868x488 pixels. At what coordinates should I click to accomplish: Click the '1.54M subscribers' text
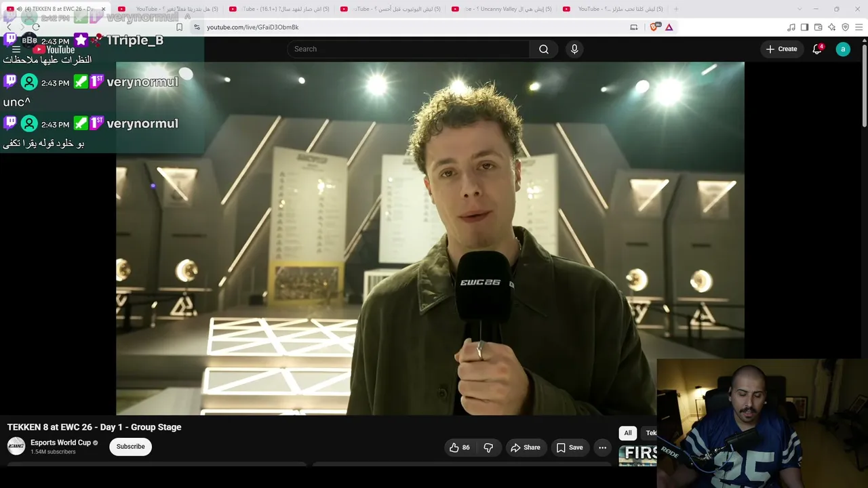point(53,452)
